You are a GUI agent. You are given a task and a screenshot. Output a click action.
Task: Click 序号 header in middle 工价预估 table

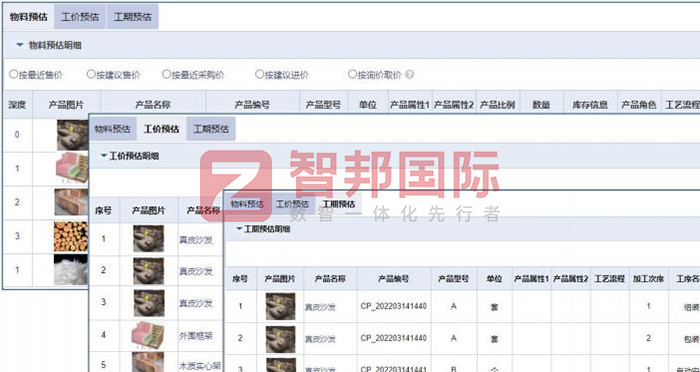pyautogui.click(x=104, y=210)
